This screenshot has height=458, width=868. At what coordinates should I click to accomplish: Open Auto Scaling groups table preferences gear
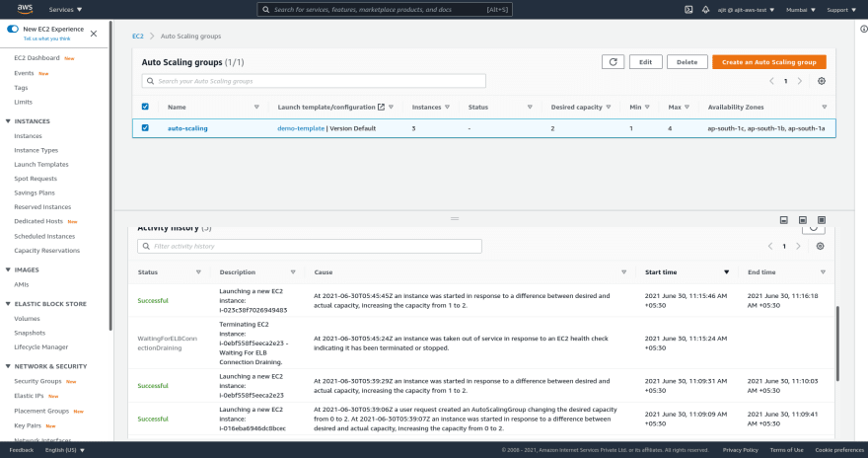coord(822,81)
